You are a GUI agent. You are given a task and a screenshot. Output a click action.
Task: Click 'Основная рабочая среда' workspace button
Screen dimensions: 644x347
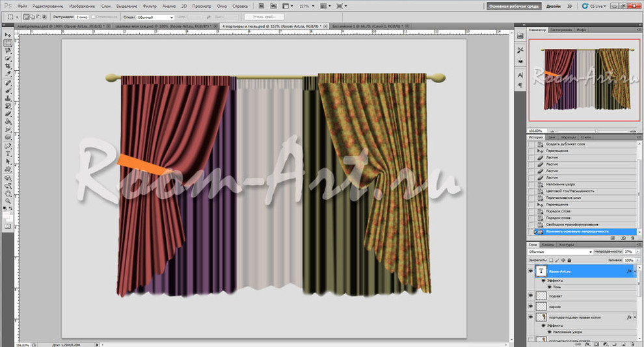(x=513, y=6)
